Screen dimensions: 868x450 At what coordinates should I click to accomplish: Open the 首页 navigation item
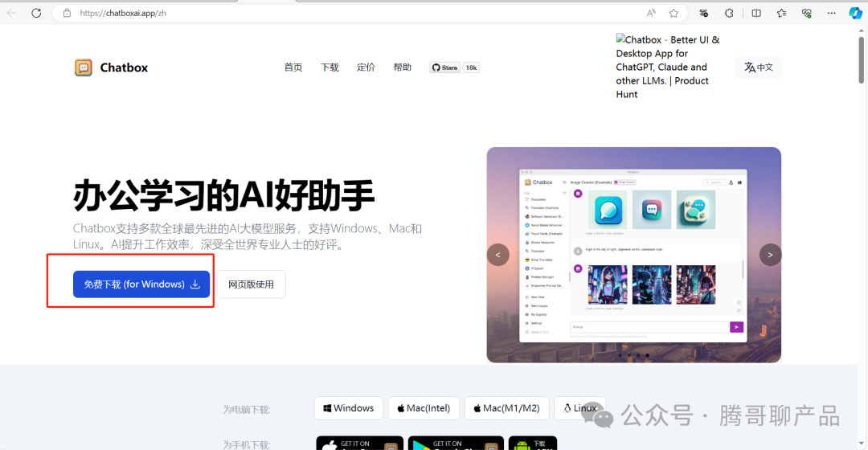click(x=293, y=67)
